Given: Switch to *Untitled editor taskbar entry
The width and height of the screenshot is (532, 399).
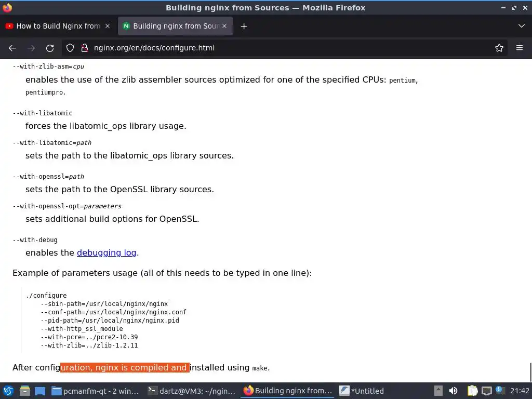Looking at the screenshot, I should click(362, 391).
